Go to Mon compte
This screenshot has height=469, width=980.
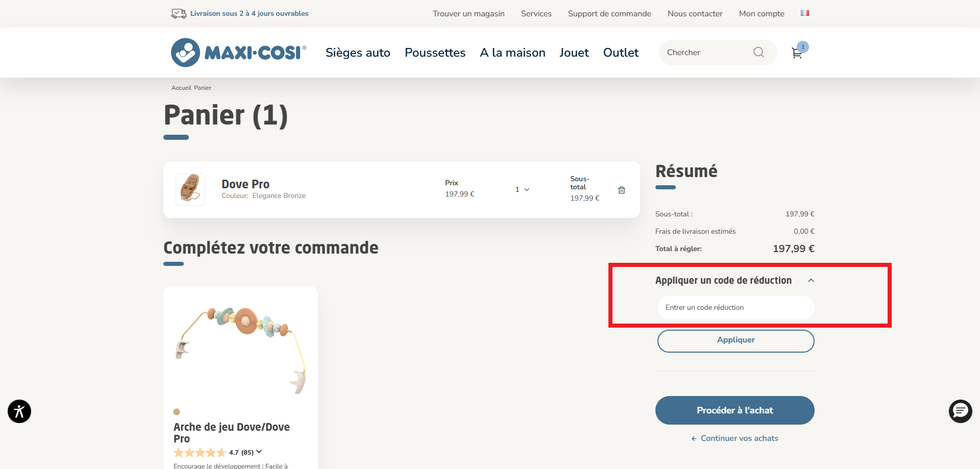pos(762,14)
